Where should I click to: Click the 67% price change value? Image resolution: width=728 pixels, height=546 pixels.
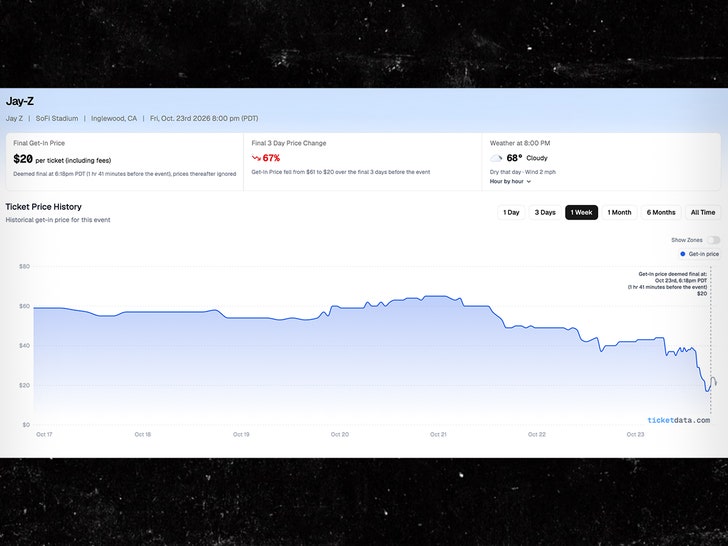[x=271, y=158]
